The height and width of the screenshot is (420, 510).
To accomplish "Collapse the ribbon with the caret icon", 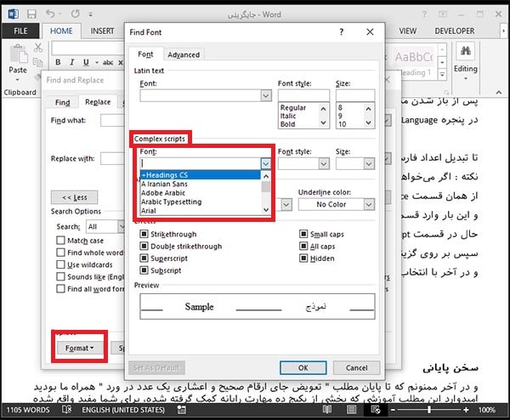I will (x=499, y=93).
